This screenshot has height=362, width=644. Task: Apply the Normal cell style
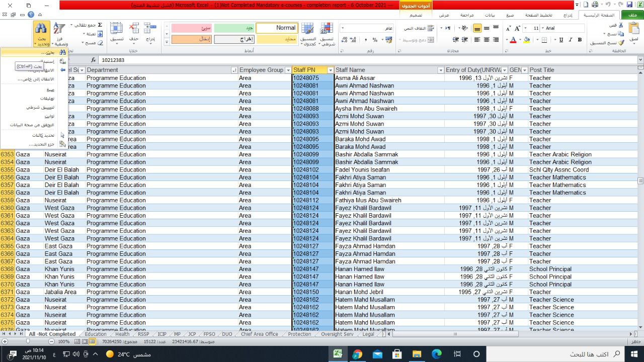point(276,28)
